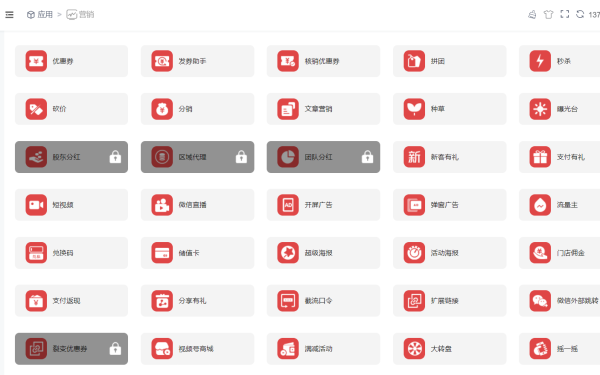Toggle fullscreen mode in the header
The height and width of the screenshot is (375, 600).
pyautogui.click(x=564, y=14)
